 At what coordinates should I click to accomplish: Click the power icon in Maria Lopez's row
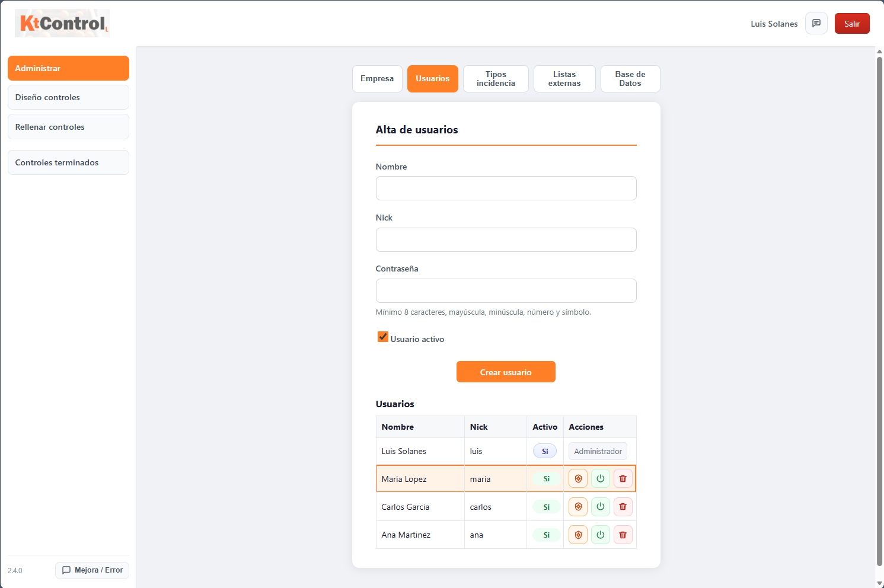601,479
